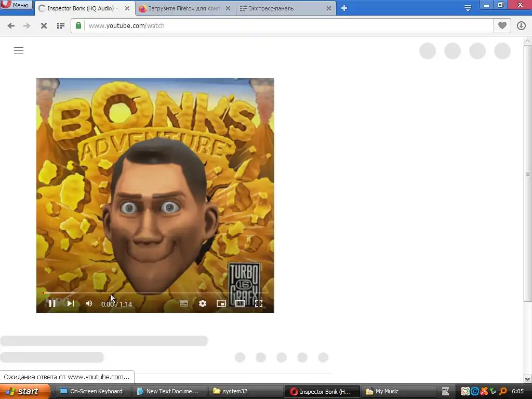Close the Экспресс-панель tab
532x399 pixels.
[x=329, y=8]
